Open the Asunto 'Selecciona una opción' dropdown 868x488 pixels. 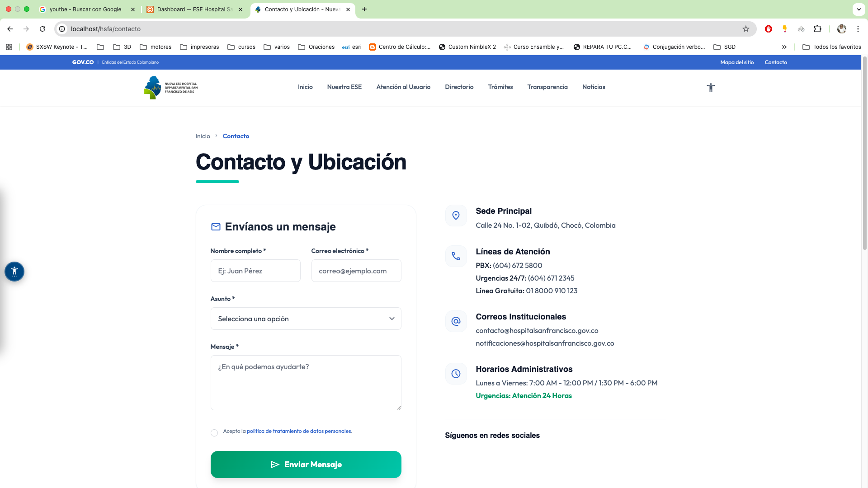coord(306,319)
